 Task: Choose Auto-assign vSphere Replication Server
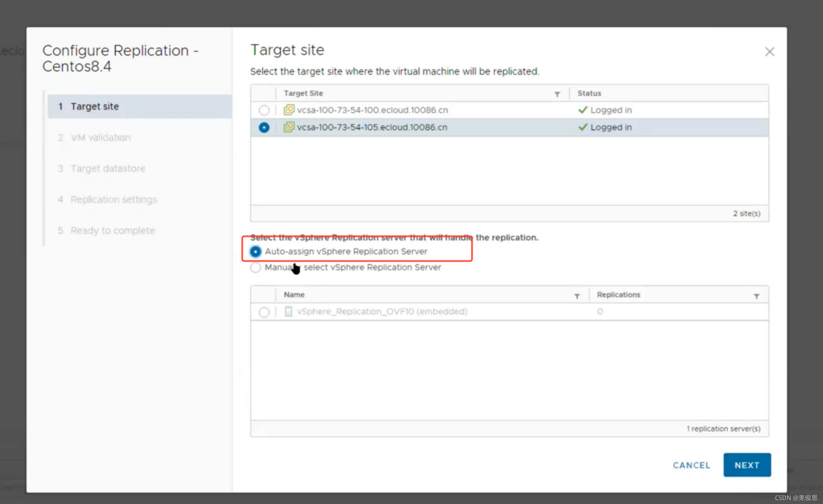point(256,251)
